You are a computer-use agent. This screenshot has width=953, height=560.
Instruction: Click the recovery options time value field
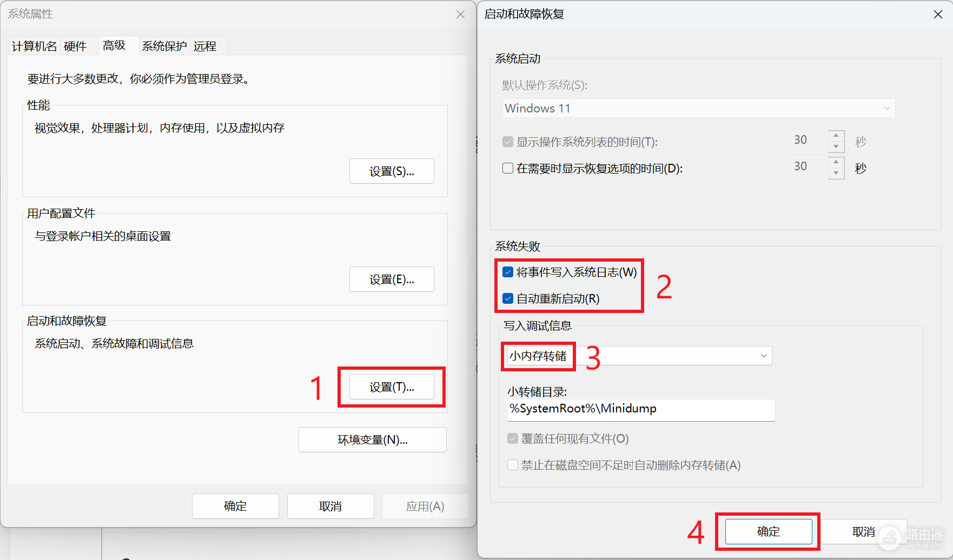click(810, 167)
